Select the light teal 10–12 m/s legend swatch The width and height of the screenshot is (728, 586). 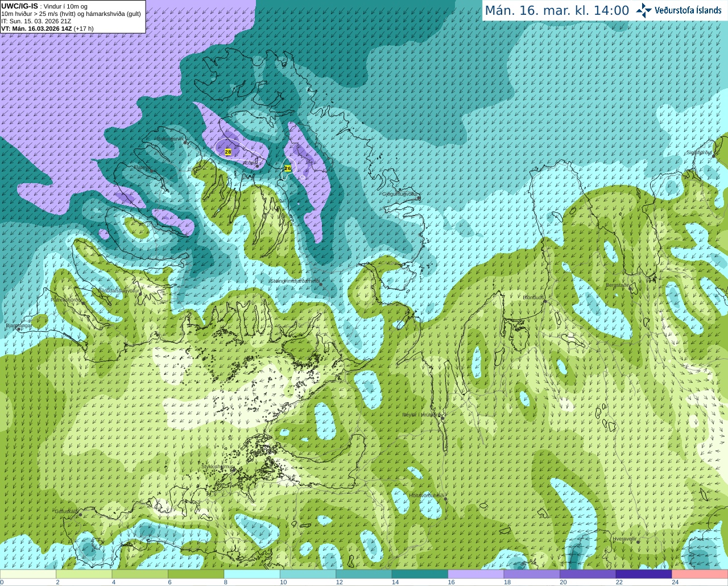(x=308, y=574)
